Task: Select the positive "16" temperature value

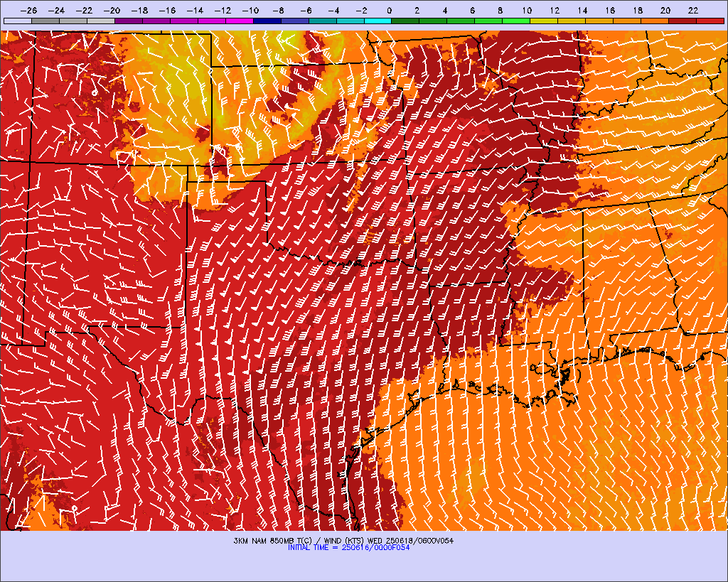Action: point(610,10)
